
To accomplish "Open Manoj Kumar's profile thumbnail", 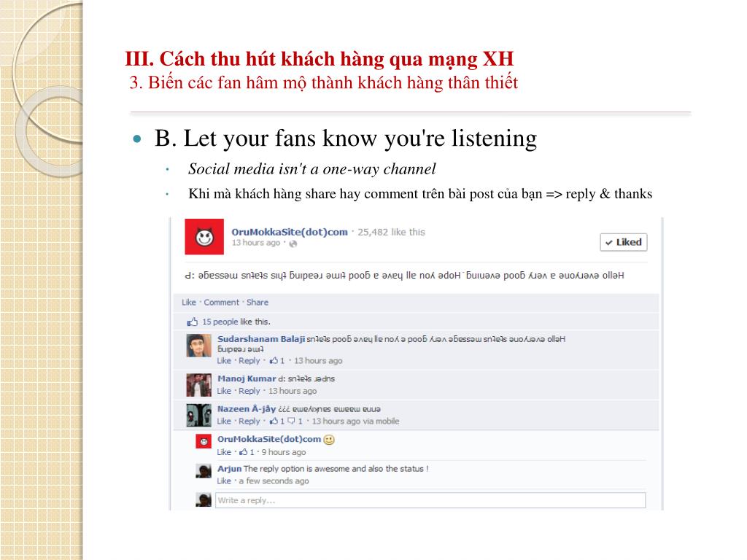I will (198, 385).
